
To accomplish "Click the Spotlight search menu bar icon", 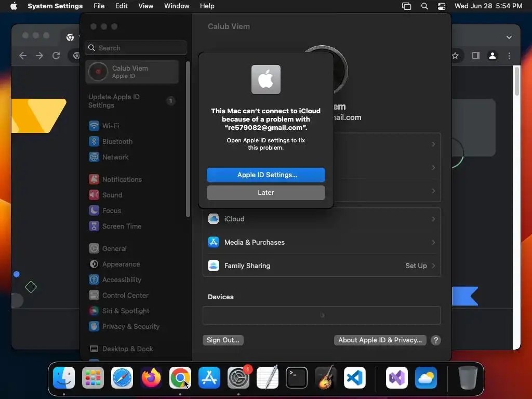I will 424,6.
